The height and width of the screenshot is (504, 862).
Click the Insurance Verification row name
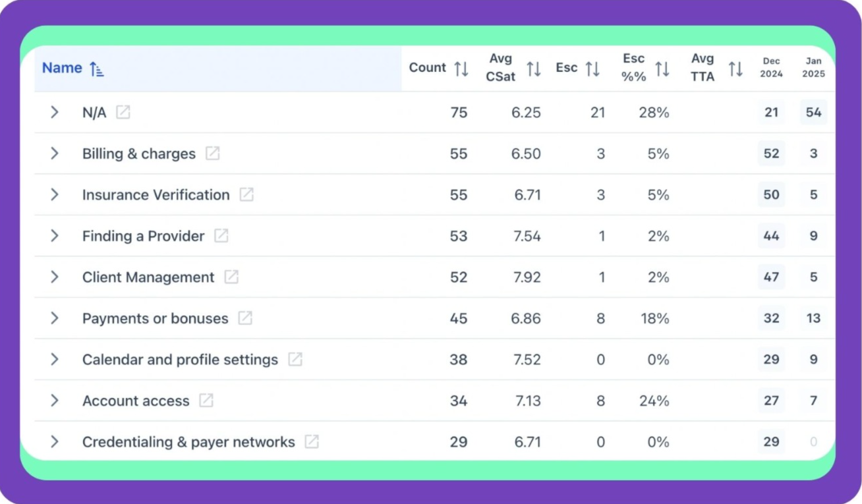point(156,195)
